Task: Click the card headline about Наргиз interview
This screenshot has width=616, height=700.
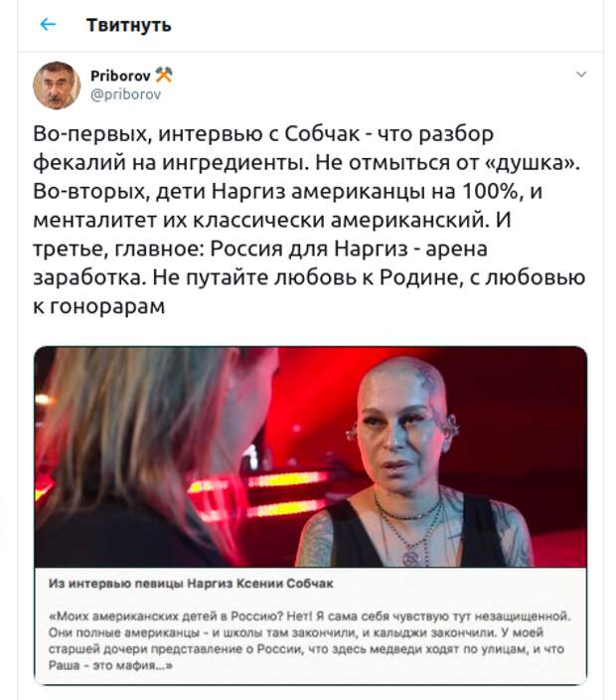Action: pyautogui.click(x=191, y=584)
